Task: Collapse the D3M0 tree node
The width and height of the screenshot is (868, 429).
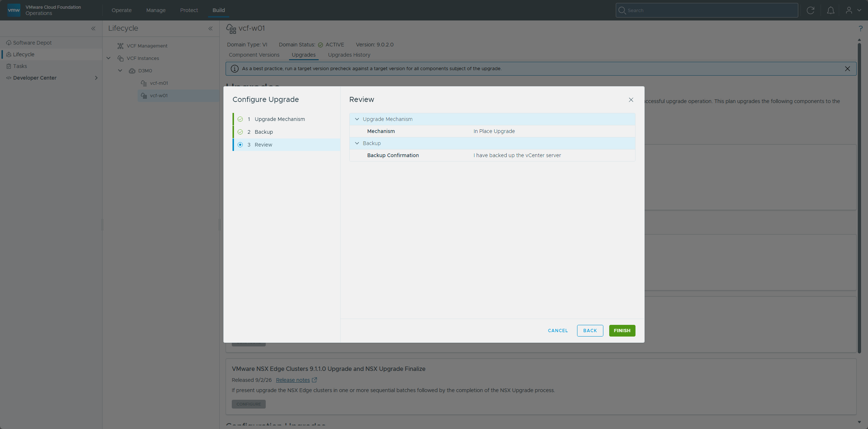Action: click(x=120, y=71)
